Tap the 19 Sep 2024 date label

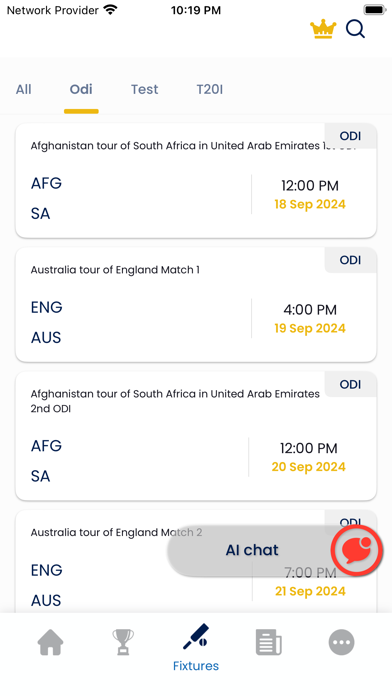310,328
